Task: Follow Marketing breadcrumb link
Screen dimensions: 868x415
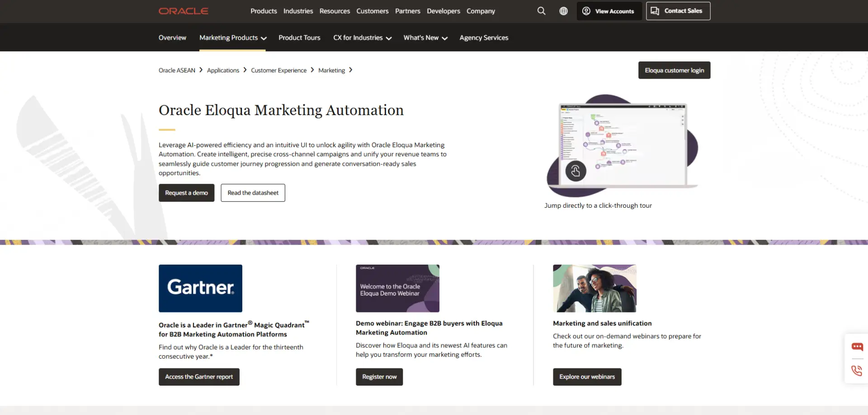Action: pyautogui.click(x=331, y=70)
